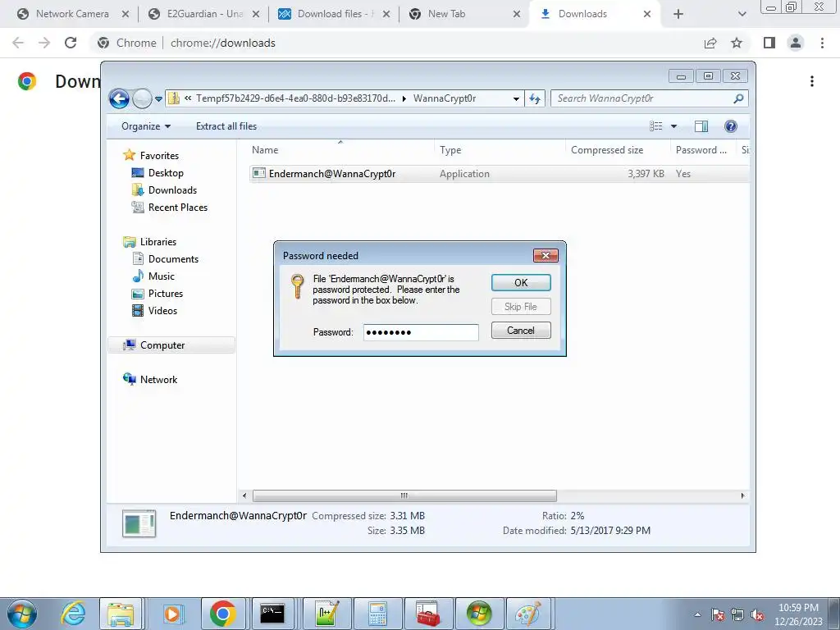Click the search magnifier icon
Screen dimensions: 840x630
739,98
